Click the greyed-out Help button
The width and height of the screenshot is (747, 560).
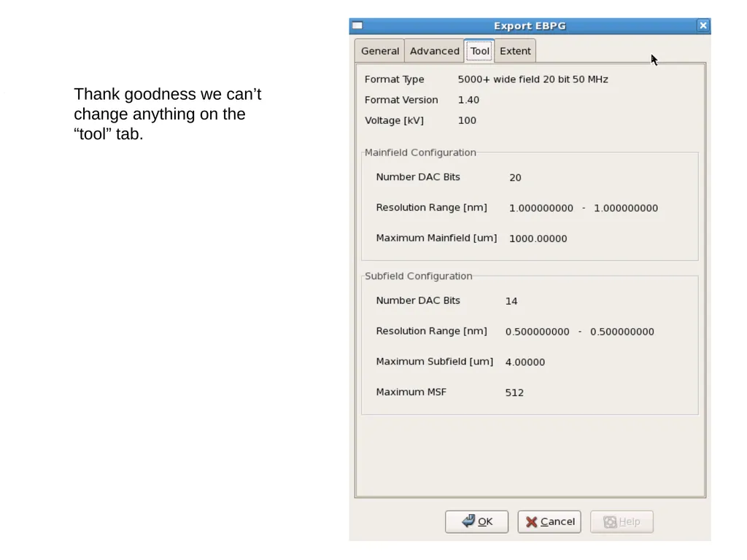coord(622,521)
